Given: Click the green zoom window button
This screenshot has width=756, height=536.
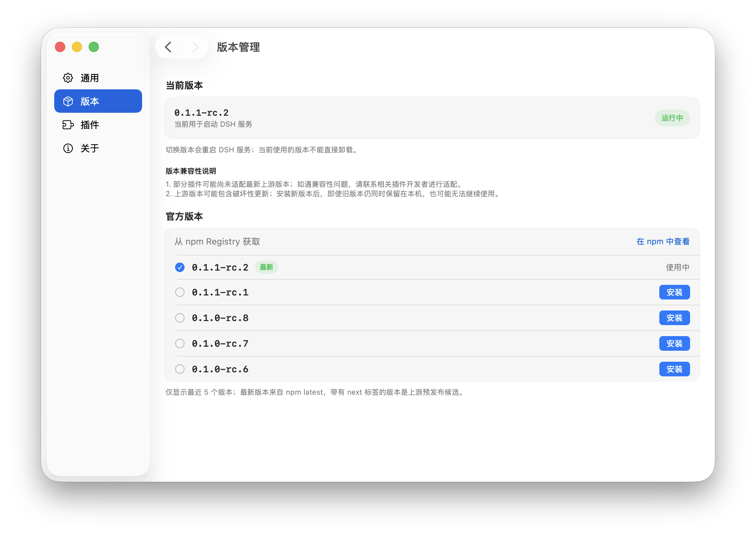Looking at the screenshot, I should (94, 47).
